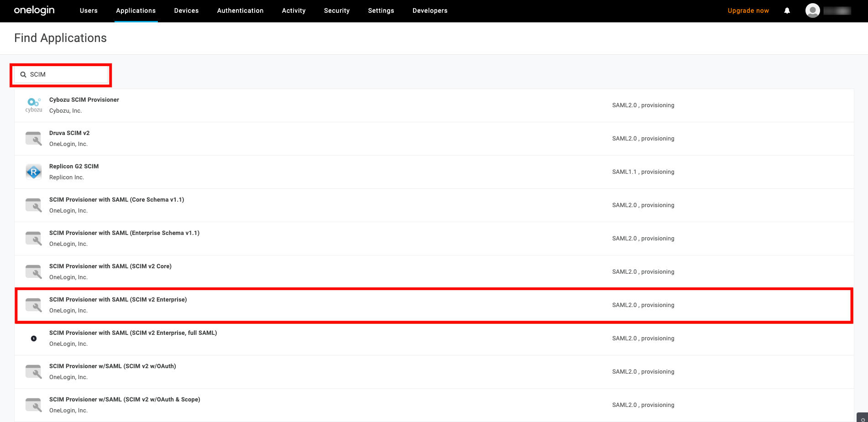Open the Applications menu
Viewport: 868px width, 422px height.
coord(136,10)
